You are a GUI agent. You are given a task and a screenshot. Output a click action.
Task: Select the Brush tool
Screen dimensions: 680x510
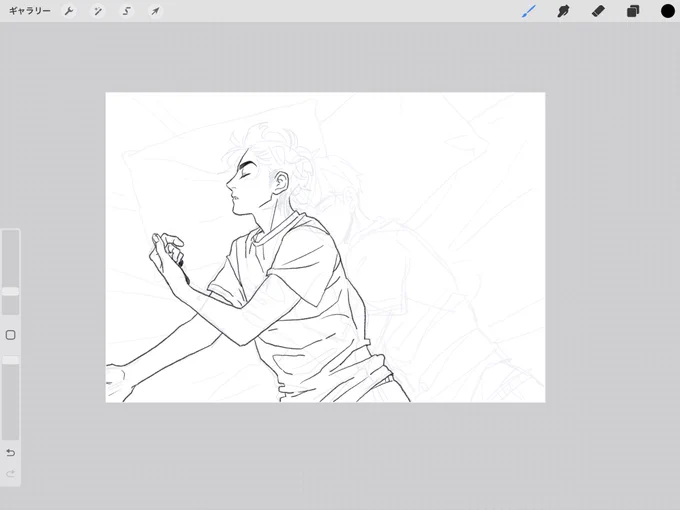click(x=529, y=11)
